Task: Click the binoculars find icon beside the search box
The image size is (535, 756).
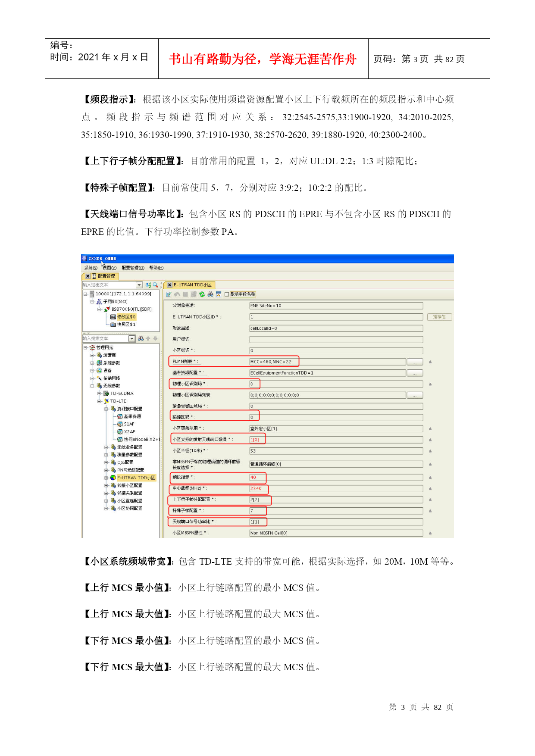Action: point(141,339)
